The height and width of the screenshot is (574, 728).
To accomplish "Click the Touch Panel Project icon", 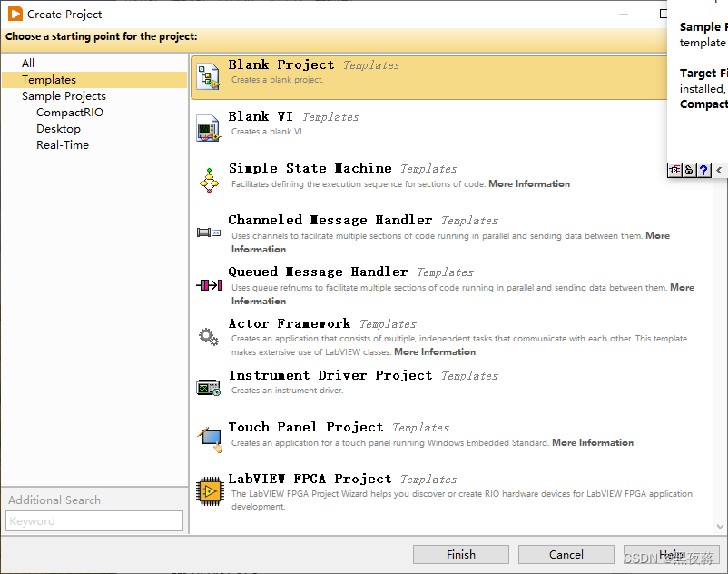I will point(211,440).
